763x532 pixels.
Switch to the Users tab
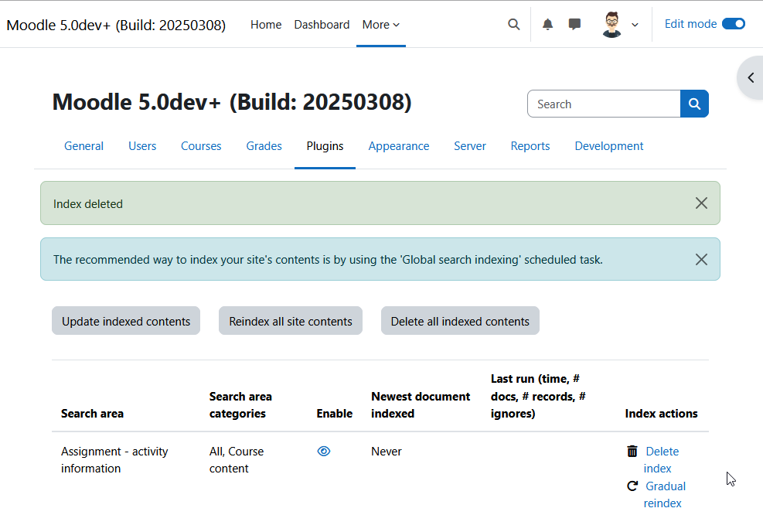[142, 146]
